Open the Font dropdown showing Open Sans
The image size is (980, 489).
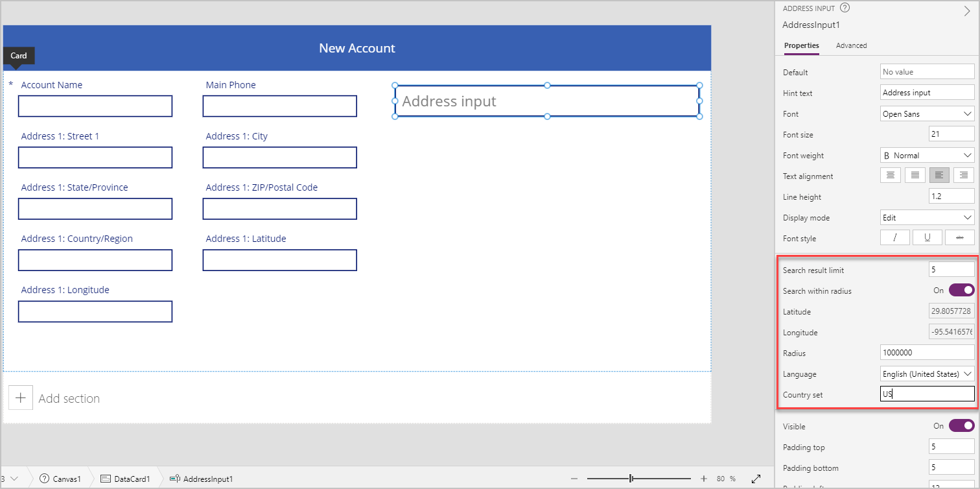tap(927, 113)
